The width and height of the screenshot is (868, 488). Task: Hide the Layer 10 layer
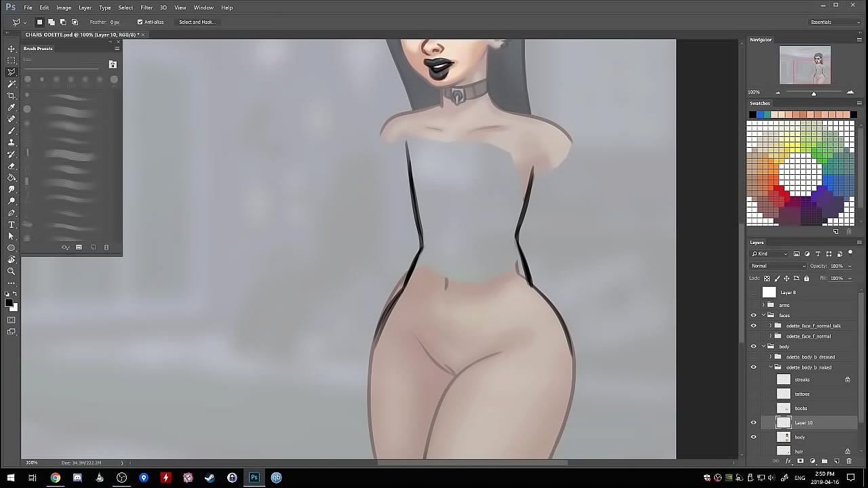tap(753, 422)
